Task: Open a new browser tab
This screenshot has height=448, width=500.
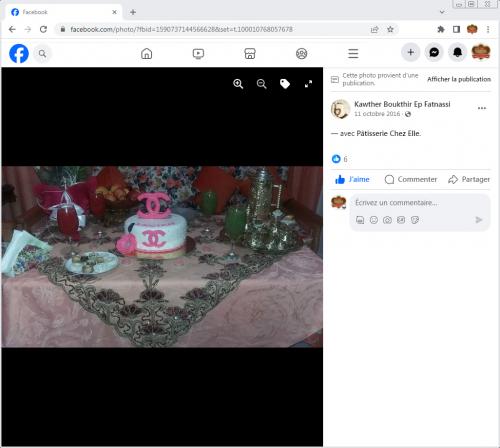Action: [133, 12]
